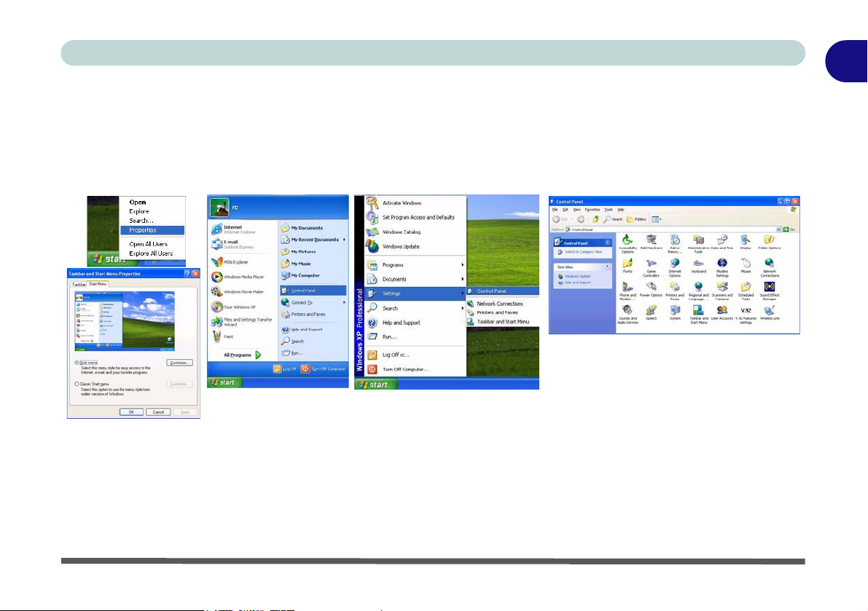Click enabled Customize button beside Start menu option
Screen dimensions: 868x611
(x=179, y=363)
